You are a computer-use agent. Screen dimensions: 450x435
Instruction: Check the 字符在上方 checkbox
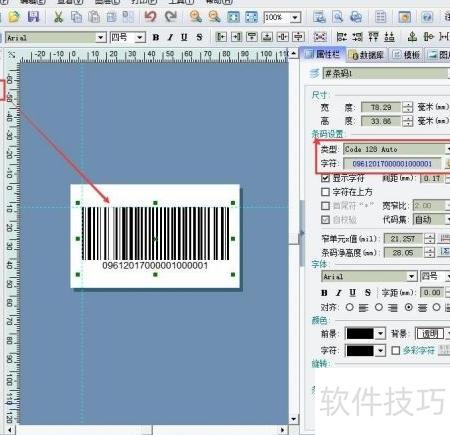pos(325,192)
